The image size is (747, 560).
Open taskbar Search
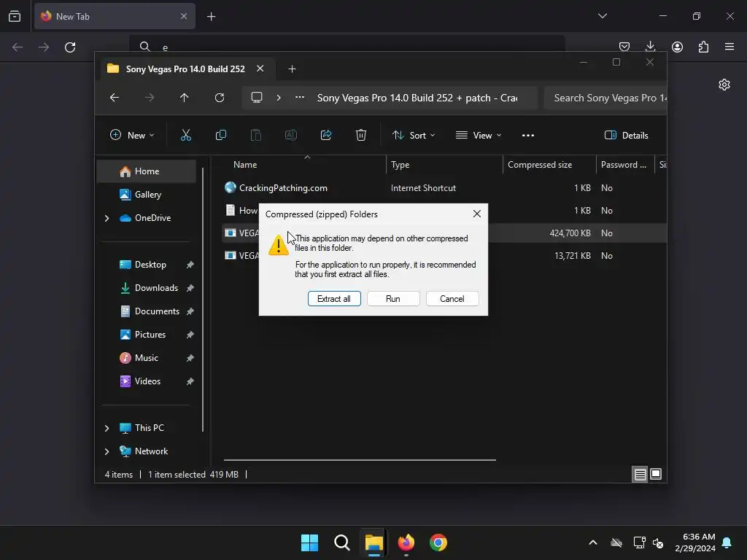(342, 542)
